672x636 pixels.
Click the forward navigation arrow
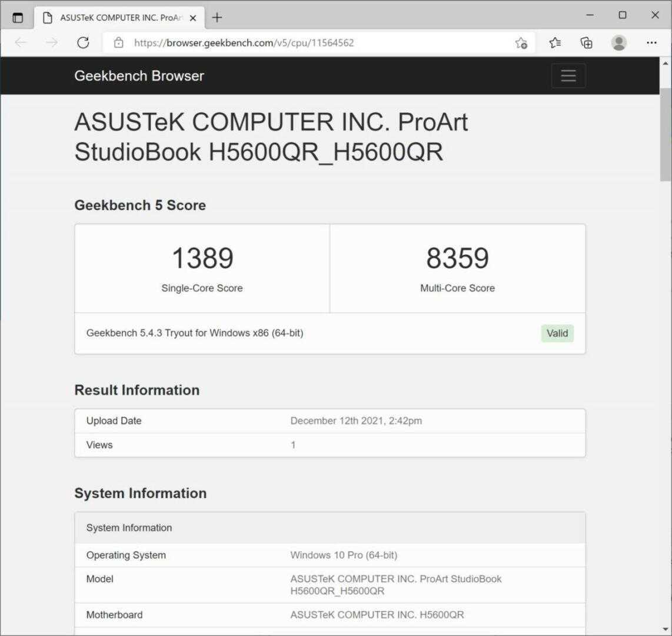coord(52,42)
